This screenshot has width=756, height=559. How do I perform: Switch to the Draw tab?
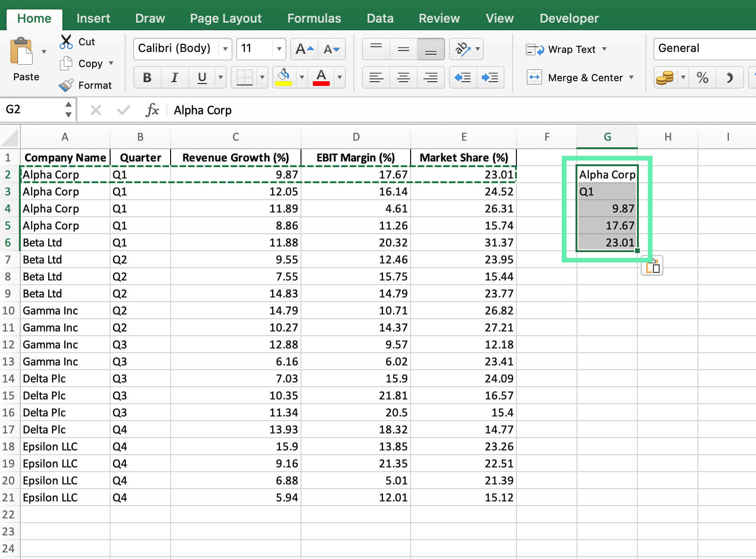tap(150, 18)
